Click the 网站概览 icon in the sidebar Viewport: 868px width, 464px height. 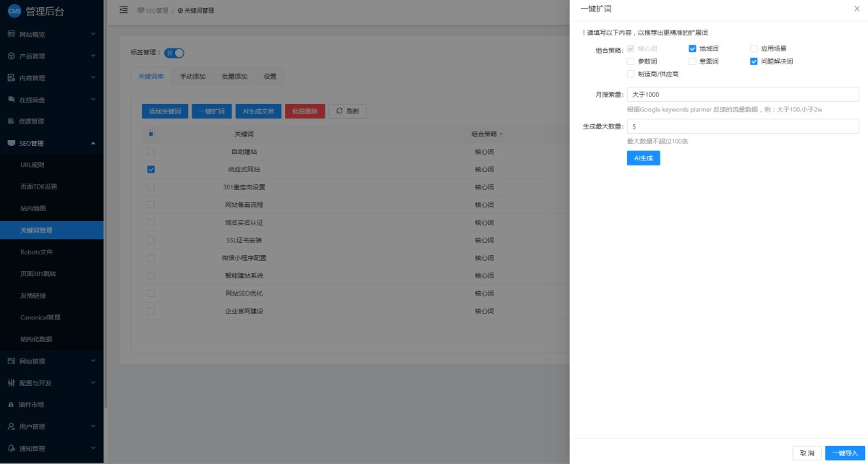[x=11, y=34]
